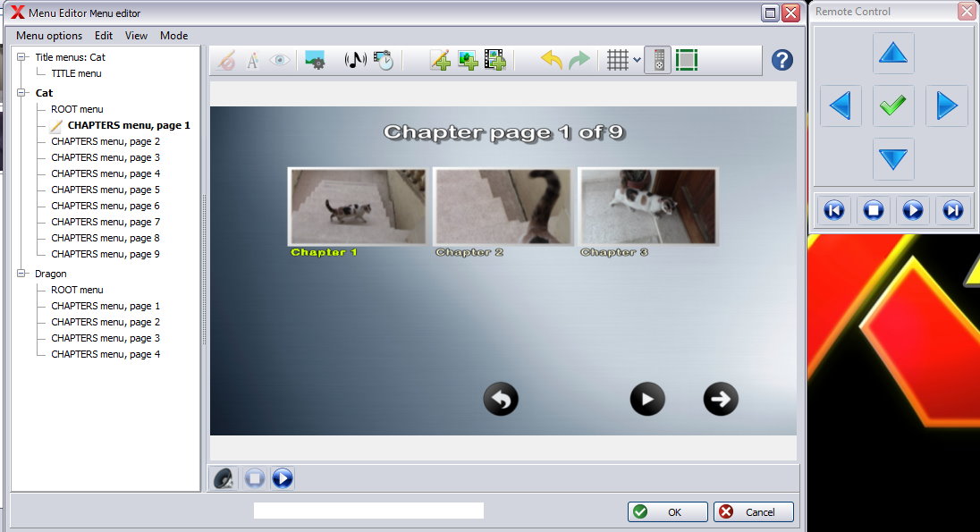Select Cat CHAPTERS menu, page 3
980x532 pixels.
pyautogui.click(x=105, y=157)
